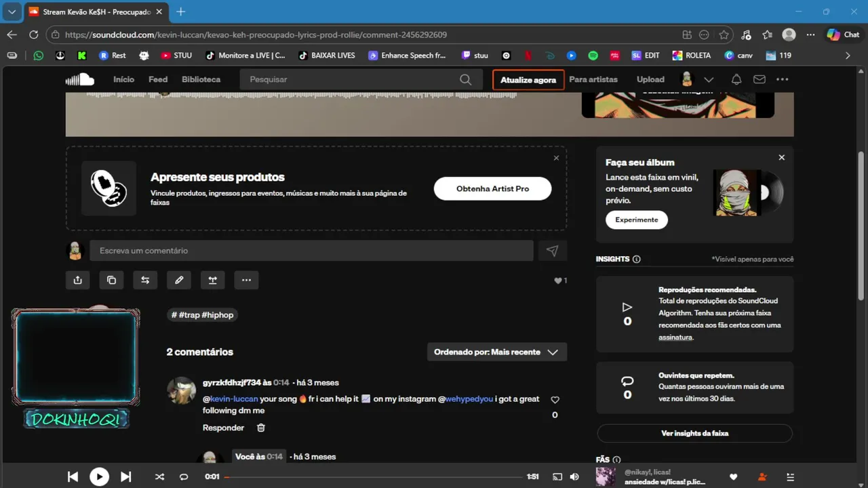Viewport: 868px width, 488px height.
Task: Open a new browser tab
Action: coord(180,12)
